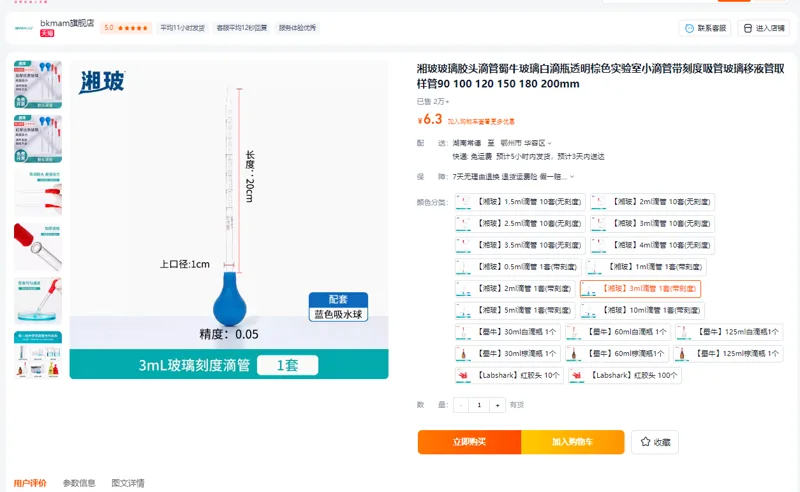The image size is (800, 492).
Task: Click the 天猫 badge under store name
Action: pos(47,33)
